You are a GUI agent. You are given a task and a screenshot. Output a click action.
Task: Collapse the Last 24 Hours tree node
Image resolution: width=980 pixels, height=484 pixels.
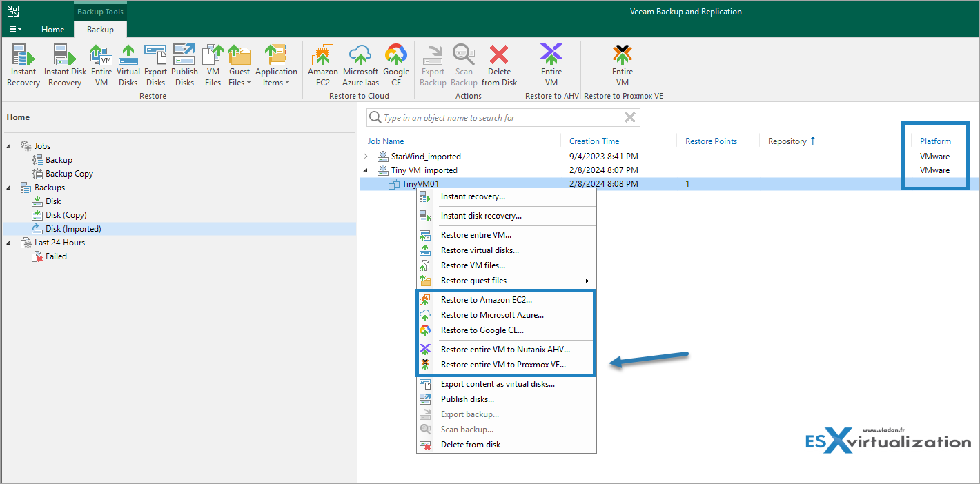coord(10,243)
